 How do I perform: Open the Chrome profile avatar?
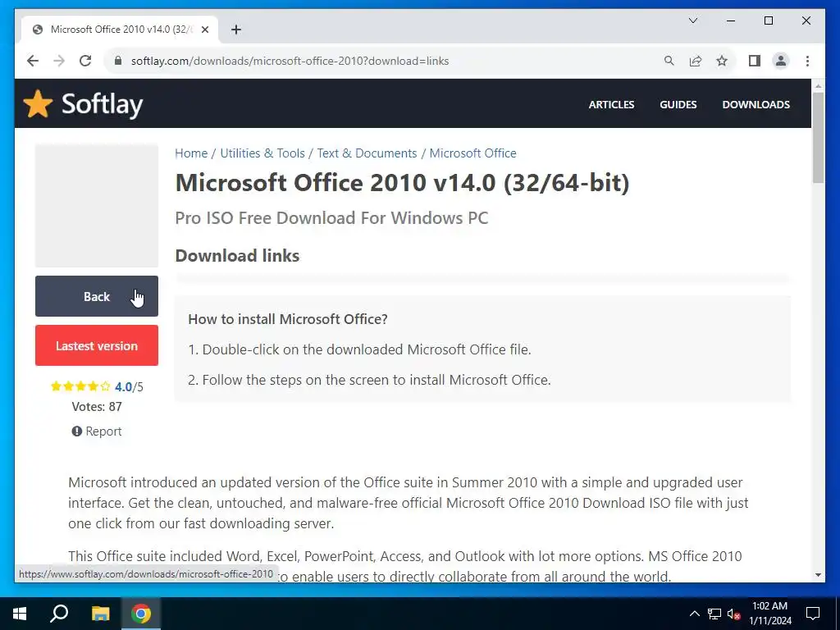(x=781, y=61)
